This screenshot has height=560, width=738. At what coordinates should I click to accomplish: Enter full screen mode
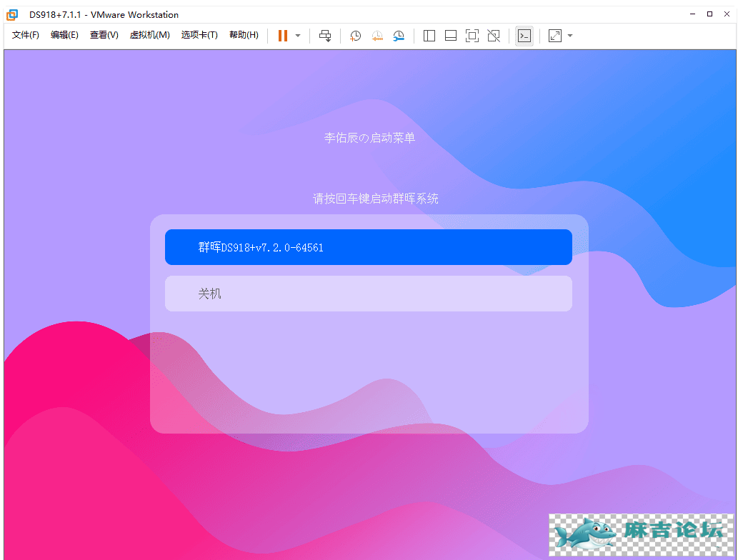click(x=472, y=36)
